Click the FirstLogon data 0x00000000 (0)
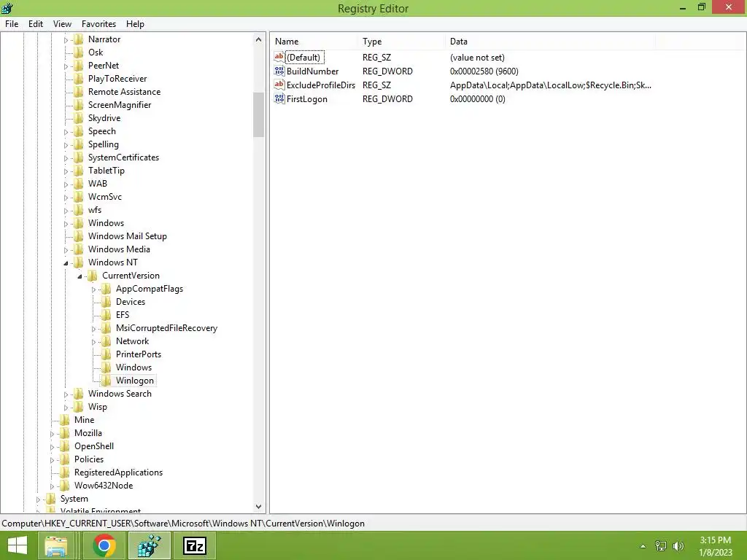The height and width of the screenshot is (560, 747). 477,98
